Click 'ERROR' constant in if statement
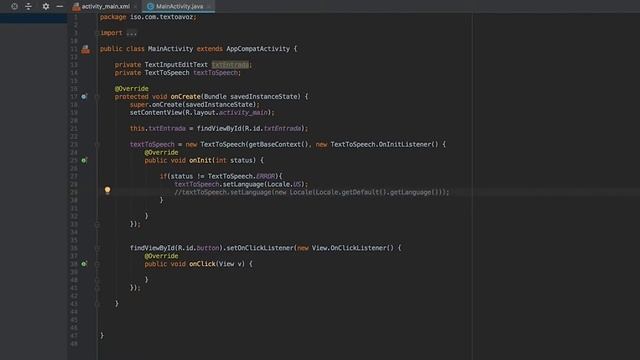 coord(266,176)
